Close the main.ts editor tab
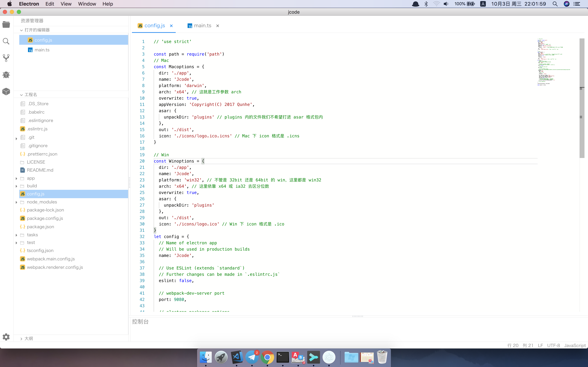This screenshot has width=588, height=367. 218,26
